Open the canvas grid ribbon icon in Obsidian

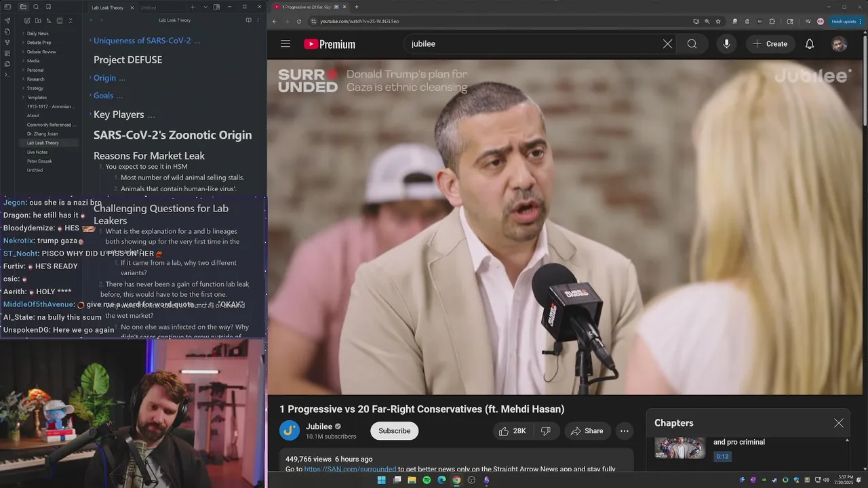[7, 53]
